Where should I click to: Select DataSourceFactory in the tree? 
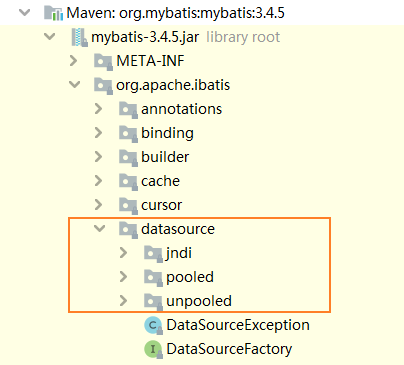(x=229, y=349)
